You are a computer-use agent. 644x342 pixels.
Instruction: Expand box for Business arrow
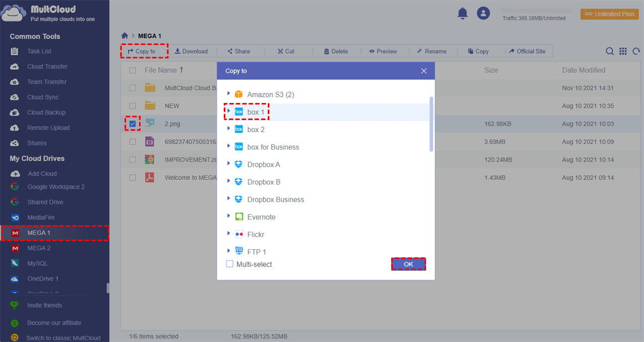pos(229,146)
